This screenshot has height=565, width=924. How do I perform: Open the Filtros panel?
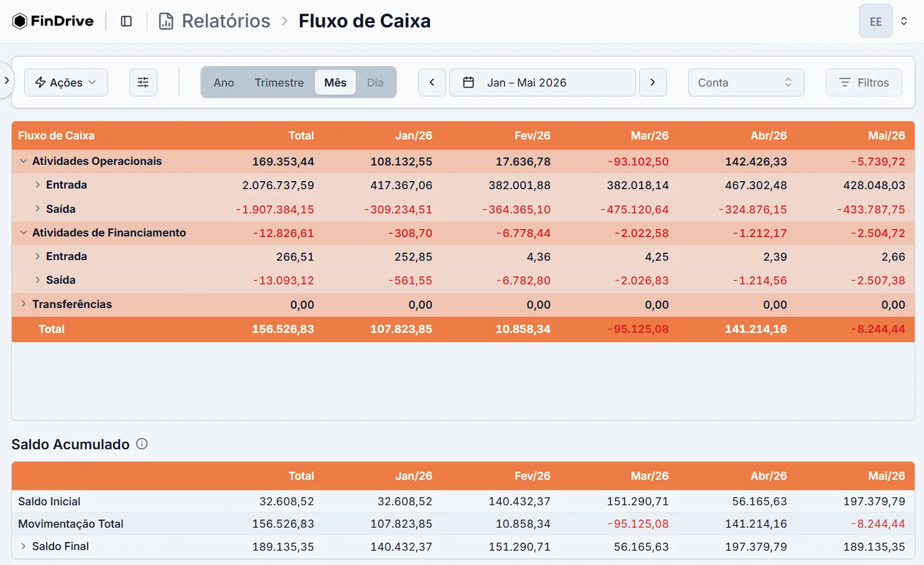tap(864, 82)
